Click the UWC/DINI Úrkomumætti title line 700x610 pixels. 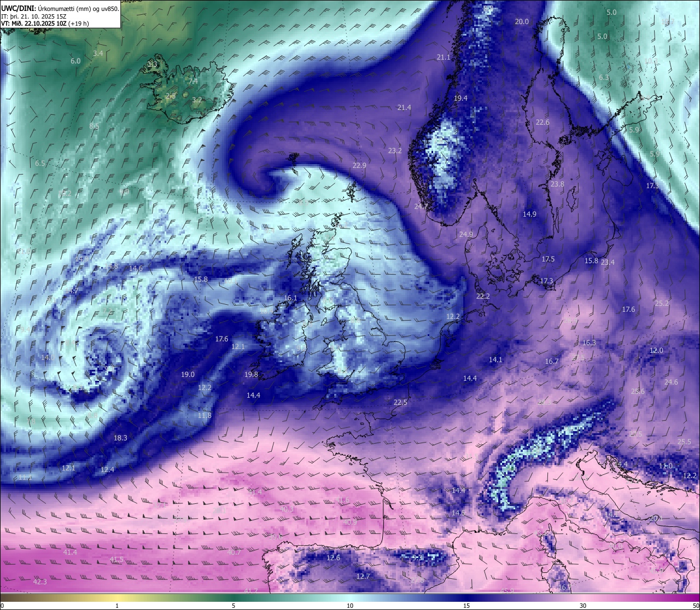(60, 8)
